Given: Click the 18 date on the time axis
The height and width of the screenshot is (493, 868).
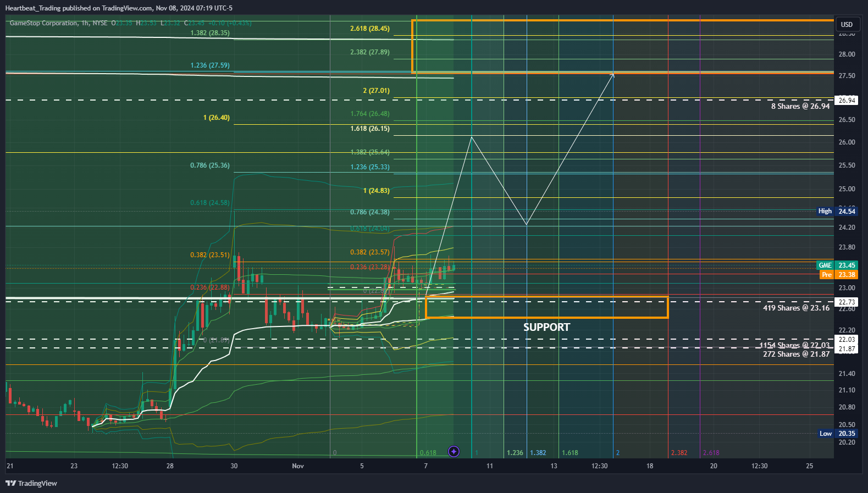Looking at the screenshot, I should tap(650, 466).
